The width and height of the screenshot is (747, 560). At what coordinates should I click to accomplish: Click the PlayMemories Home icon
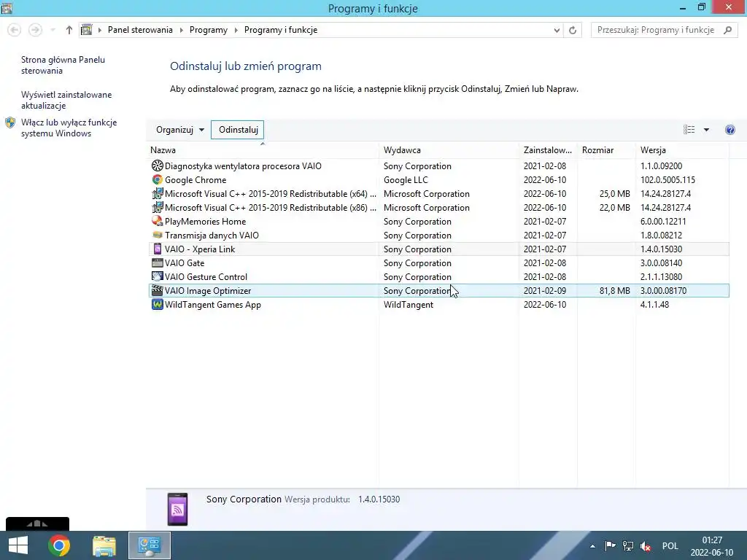pos(158,221)
